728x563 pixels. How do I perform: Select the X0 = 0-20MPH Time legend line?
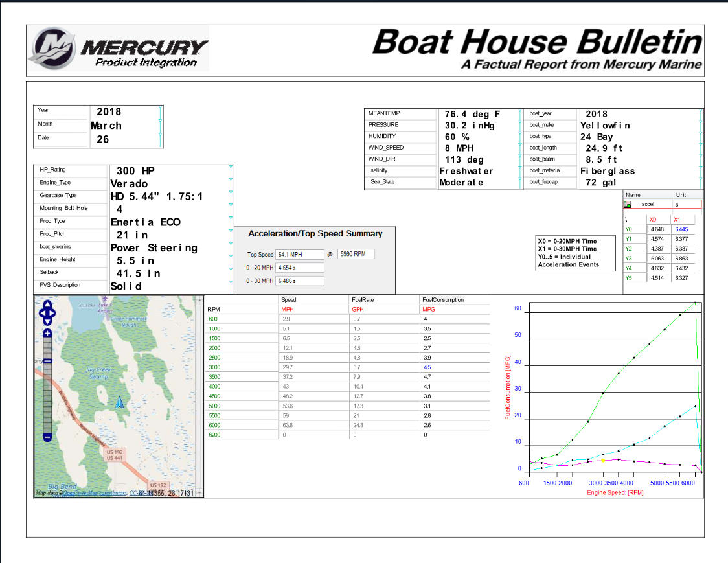(567, 241)
